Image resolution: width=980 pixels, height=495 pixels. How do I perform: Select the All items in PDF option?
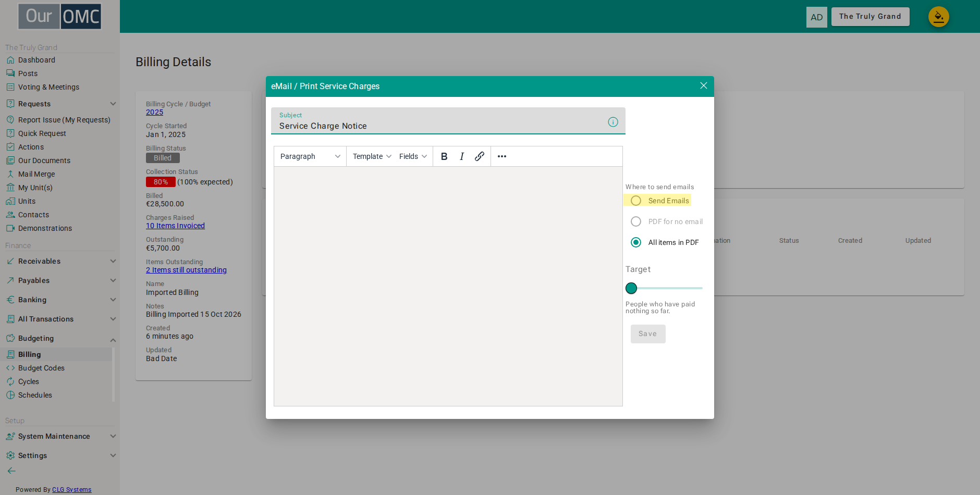636,242
